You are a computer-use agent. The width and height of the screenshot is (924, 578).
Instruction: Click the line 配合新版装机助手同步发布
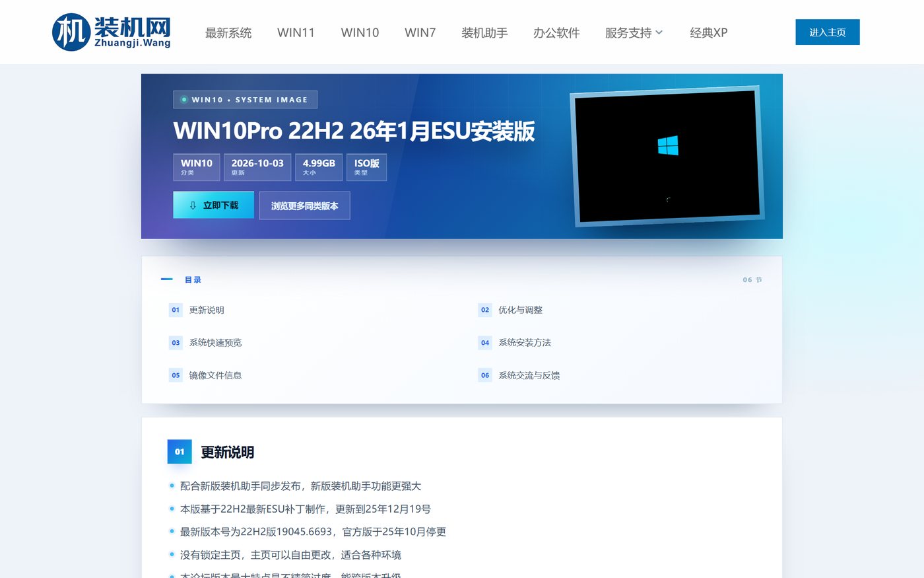[x=300, y=486]
